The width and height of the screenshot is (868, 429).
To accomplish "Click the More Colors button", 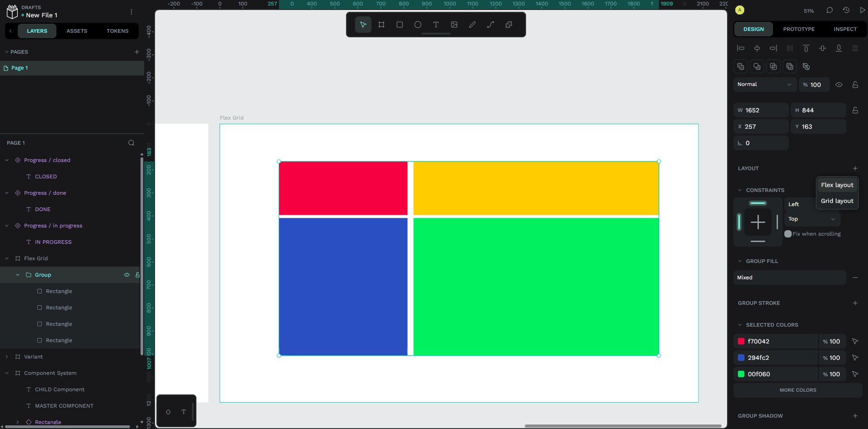I will point(798,390).
